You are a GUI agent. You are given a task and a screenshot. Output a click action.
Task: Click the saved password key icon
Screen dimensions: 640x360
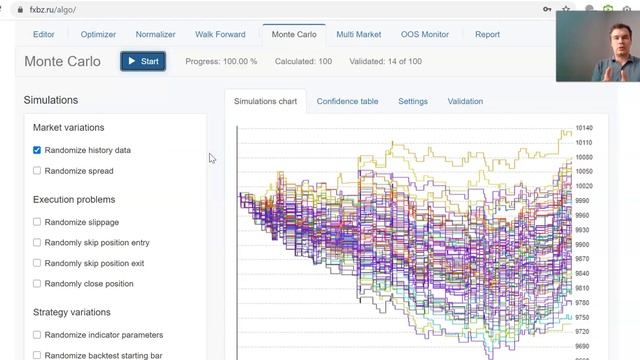pyautogui.click(x=547, y=9)
